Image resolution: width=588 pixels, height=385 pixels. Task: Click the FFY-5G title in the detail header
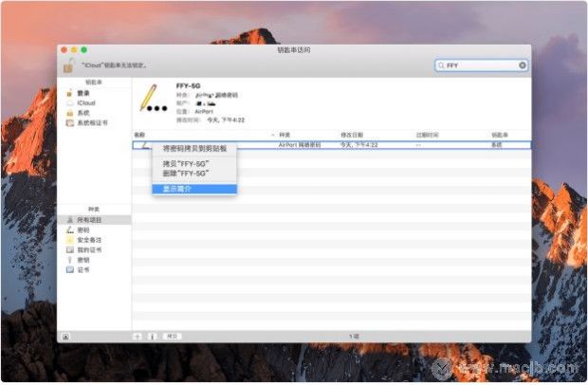click(188, 86)
